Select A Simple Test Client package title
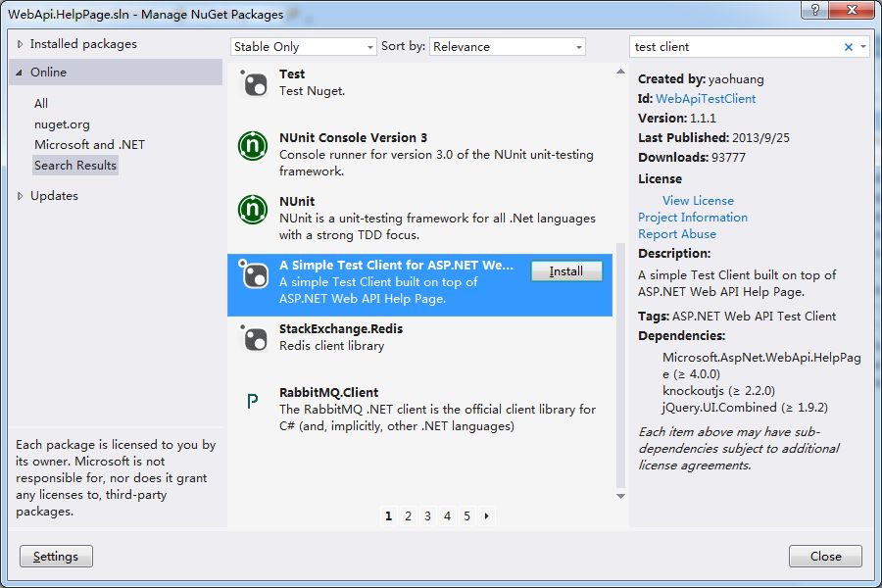The image size is (882, 588). point(396,265)
